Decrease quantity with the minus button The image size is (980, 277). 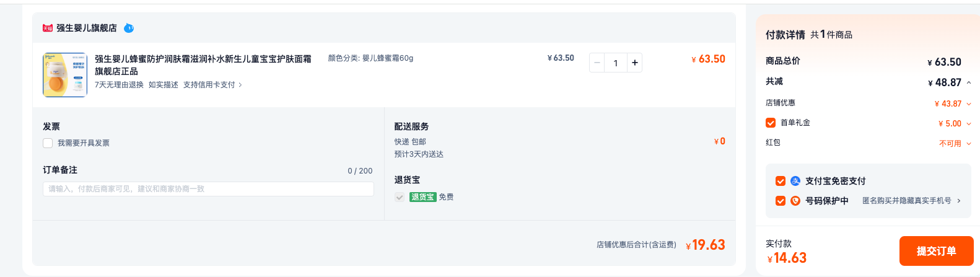[x=597, y=63]
